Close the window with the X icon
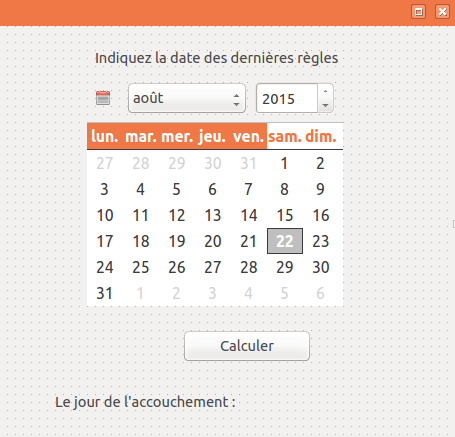The height and width of the screenshot is (437, 455). pyautogui.click(x=442, y=12)
